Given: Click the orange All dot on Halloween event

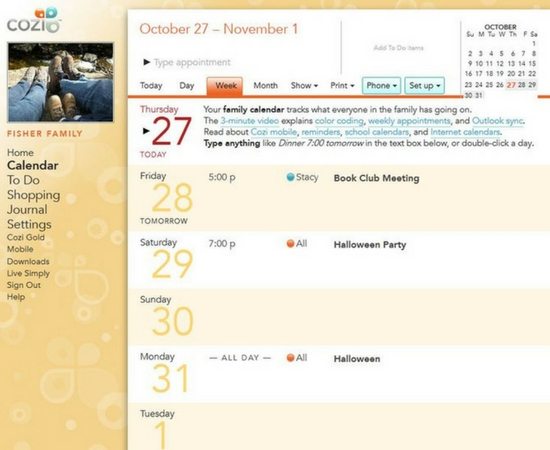Looking at the screenshot, I should pos(290,358).
